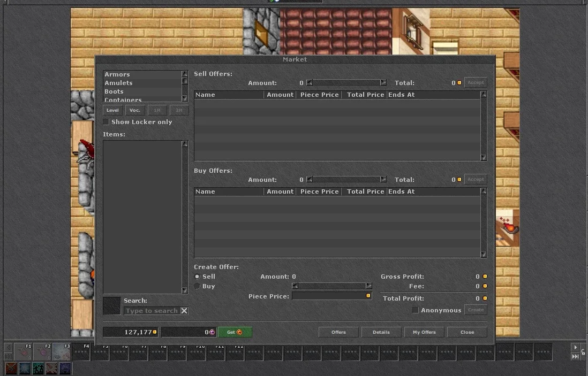Image resolution: width=588 pixels, height=376 pixels.
Task: Click the red burst icon below action bar
Action: (x=52, y=369)
